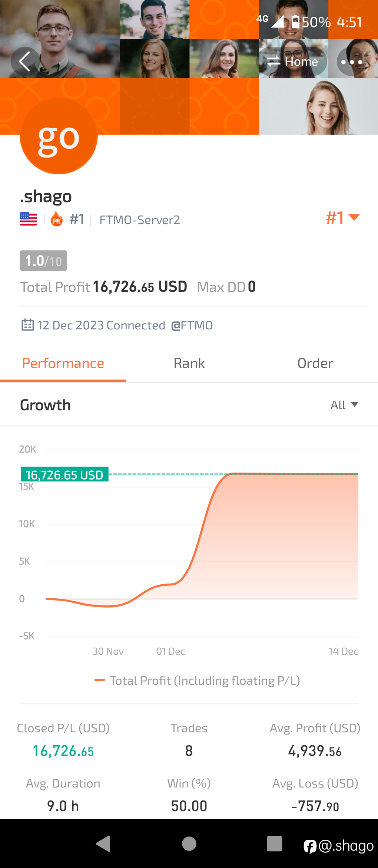Image resolution: width=378 pixels, height=868 pixels.
Task: Tap the back arrow icon
Action: point(25,62)
